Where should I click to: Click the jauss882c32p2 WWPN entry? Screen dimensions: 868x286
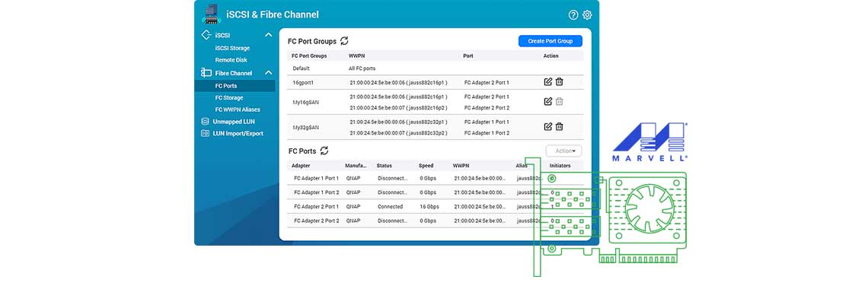click(x=398, y=133)
